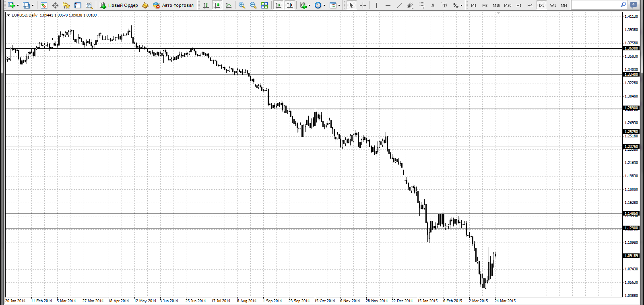Switch chart to M15 timeframe
This screenshot has width=644, height=305.
pos(496,5)
